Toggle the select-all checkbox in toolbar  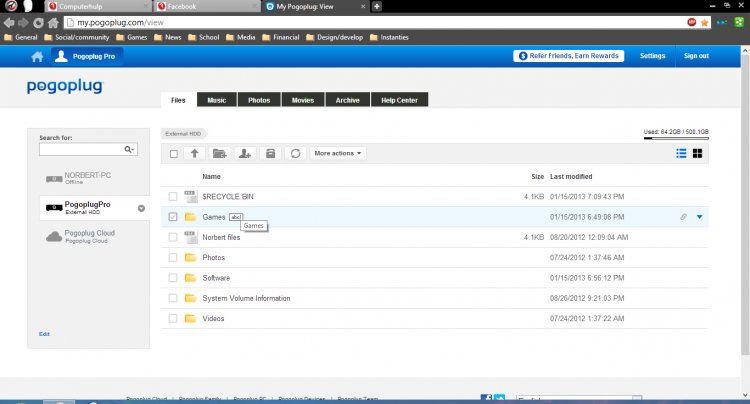[x=174, y=153]
